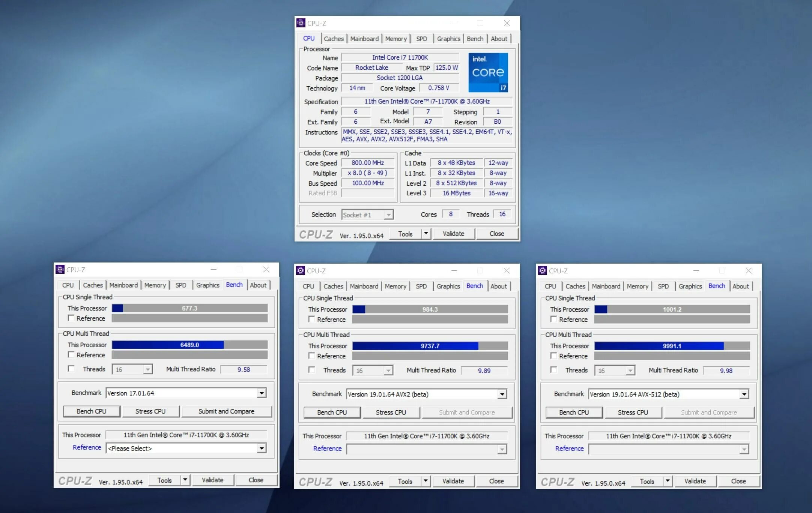Screen dimensions: 812x513
Task: Click the Level 3 cache value 16 MBytes
Action: (457, 193)
